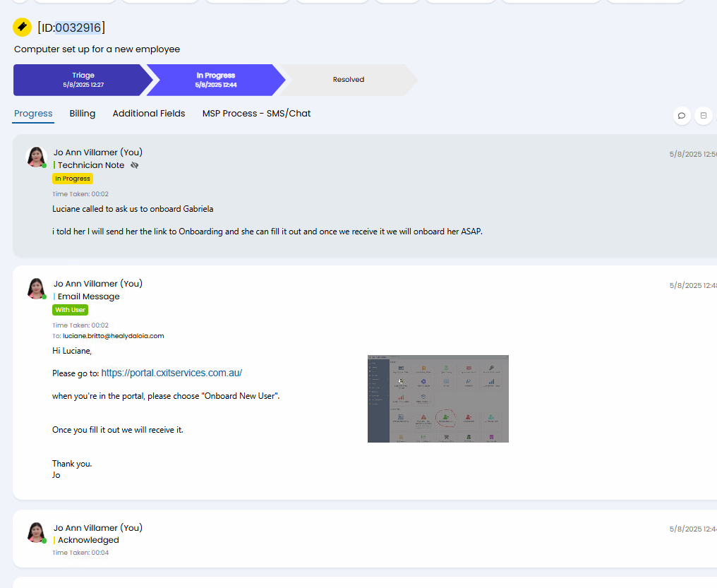This screenshot has height=588, width=717.
Task: Click the collapse actions square icon
Action: 704,116
